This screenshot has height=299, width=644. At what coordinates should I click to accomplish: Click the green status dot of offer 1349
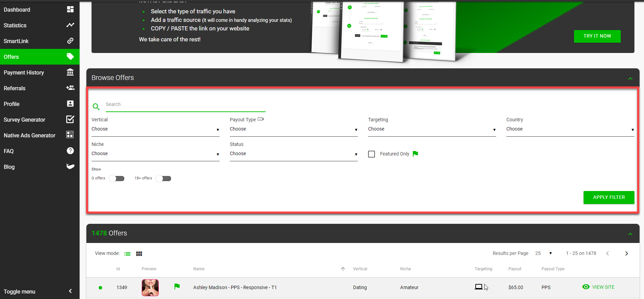tap(100, 288)
